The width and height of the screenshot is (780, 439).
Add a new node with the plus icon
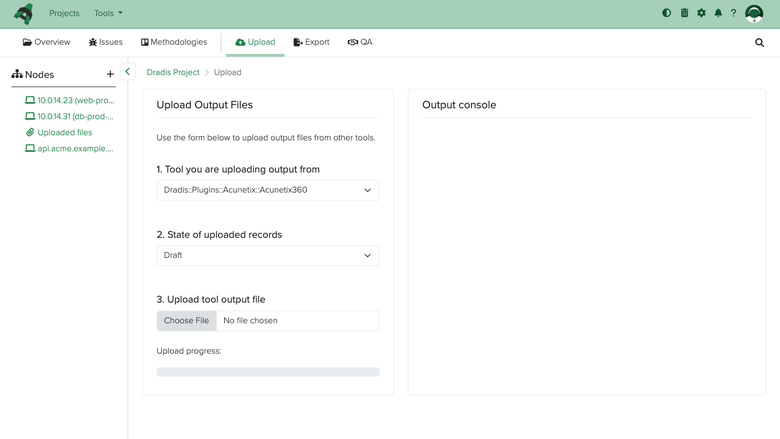coord(110,74)
